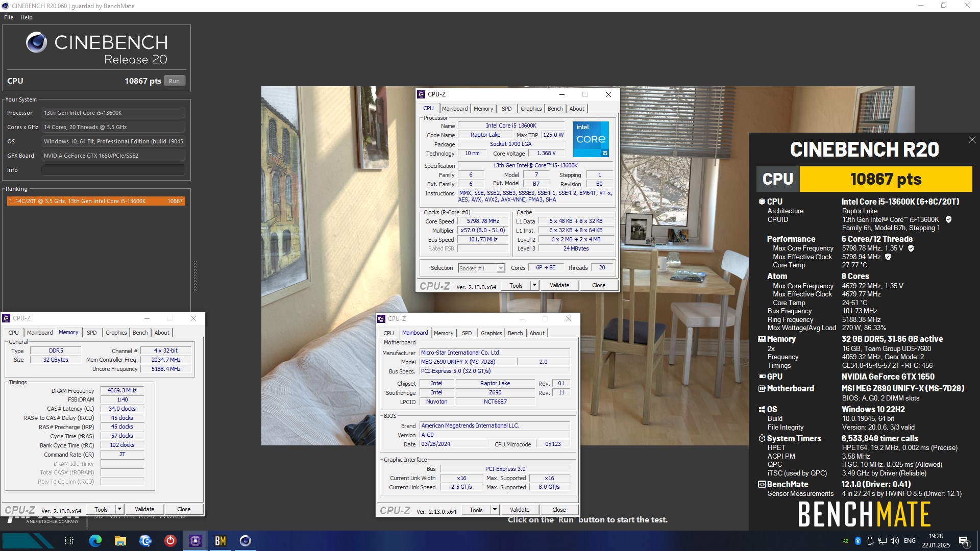Switch to Mainboard tab in top CPU-Z window
This screenshot has height=551, width=980.
pos(455,109)
